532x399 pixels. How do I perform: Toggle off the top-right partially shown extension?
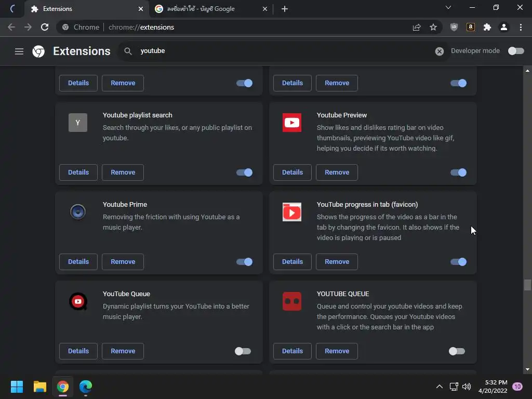[x=458, y=83]
